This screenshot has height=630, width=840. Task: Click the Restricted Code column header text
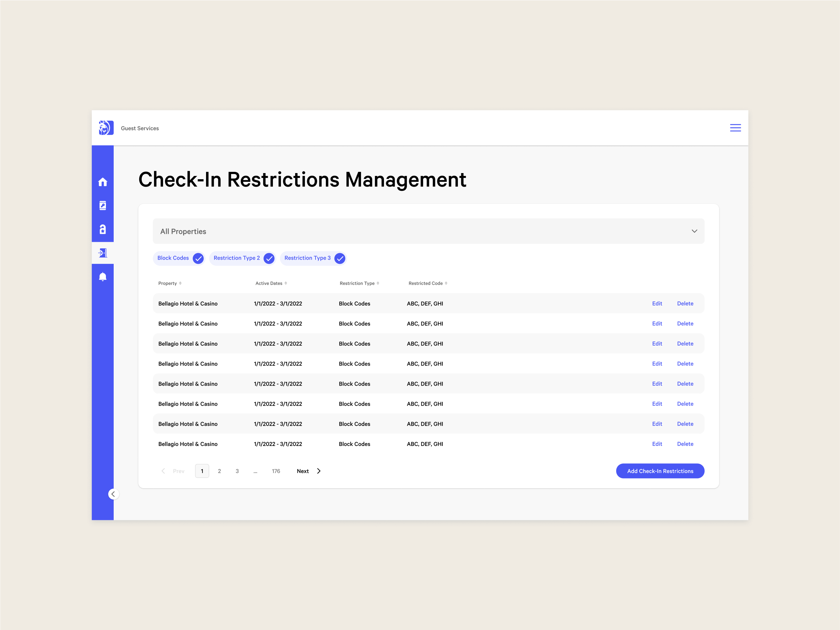click(425, 283)
